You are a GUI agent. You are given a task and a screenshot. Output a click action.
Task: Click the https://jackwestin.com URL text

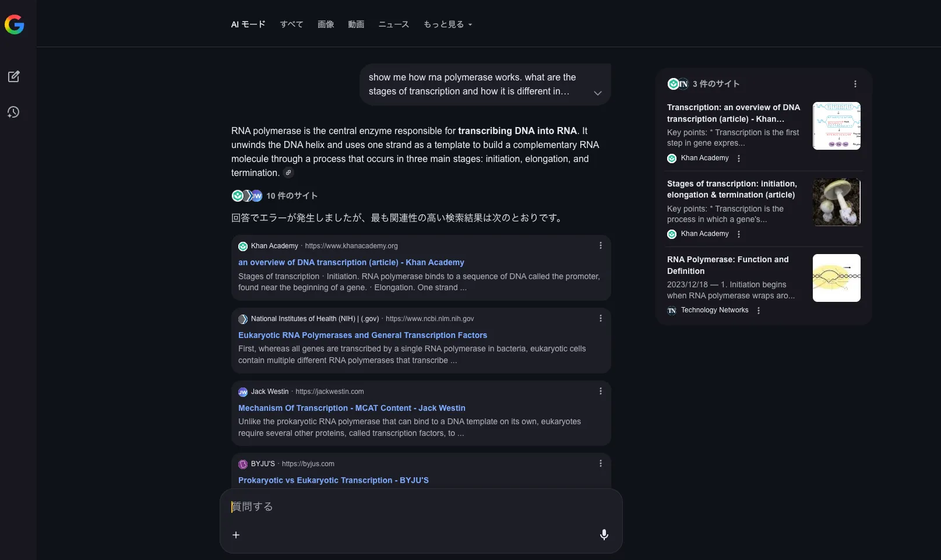click(x=330, y=392)
